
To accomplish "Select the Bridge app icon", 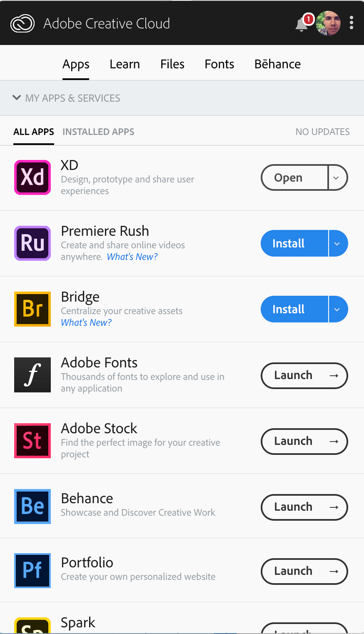I will [x=32, y=309].
